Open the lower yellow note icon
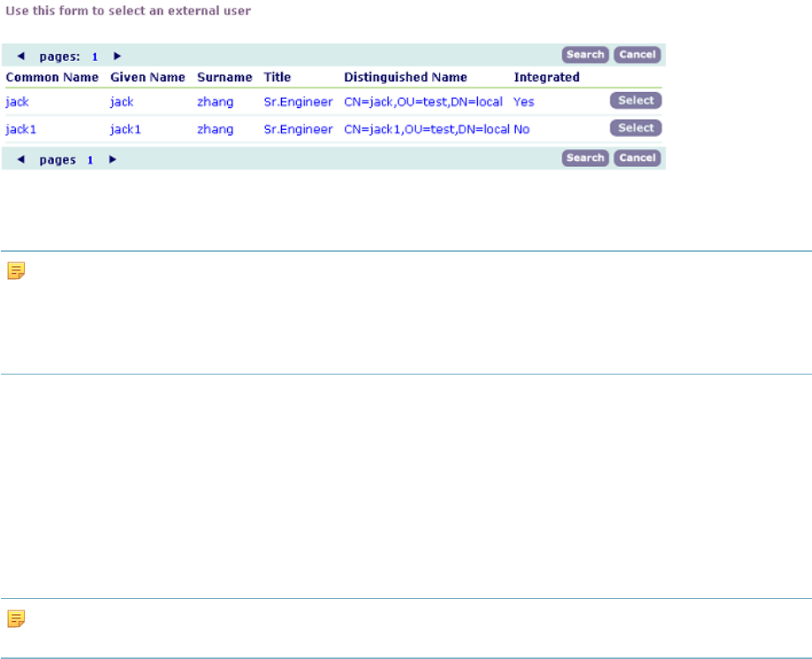The image size is (812, 659). [x=16, y=618]
